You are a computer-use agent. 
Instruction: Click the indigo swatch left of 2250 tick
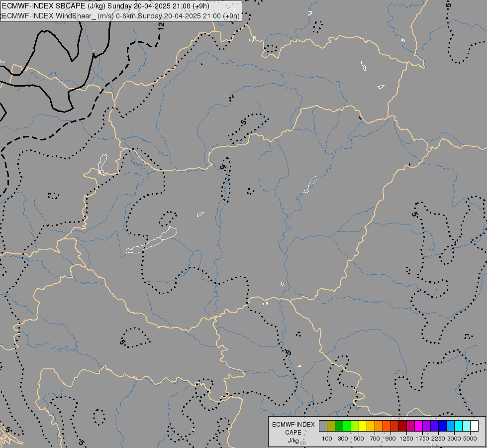[434, 426]
